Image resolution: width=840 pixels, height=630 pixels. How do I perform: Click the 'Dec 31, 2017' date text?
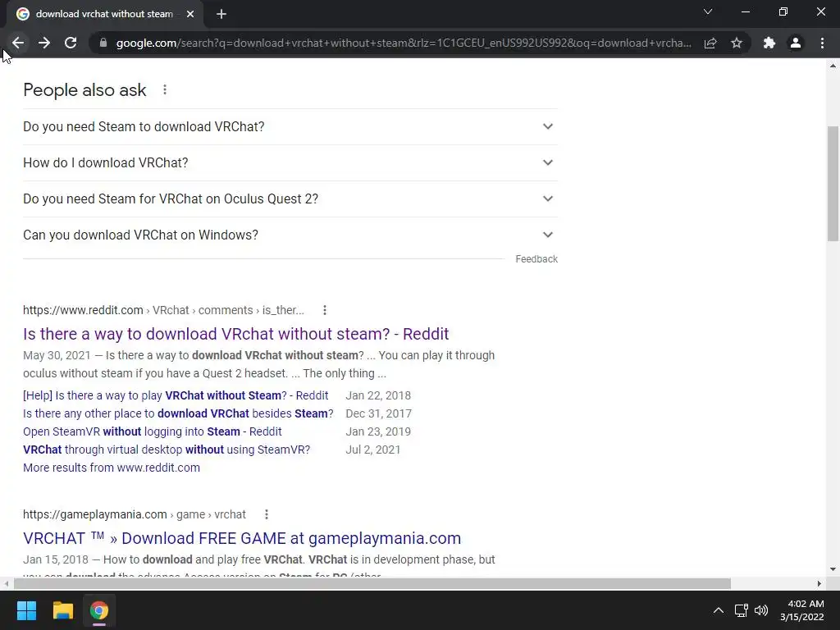pos(379,413)
